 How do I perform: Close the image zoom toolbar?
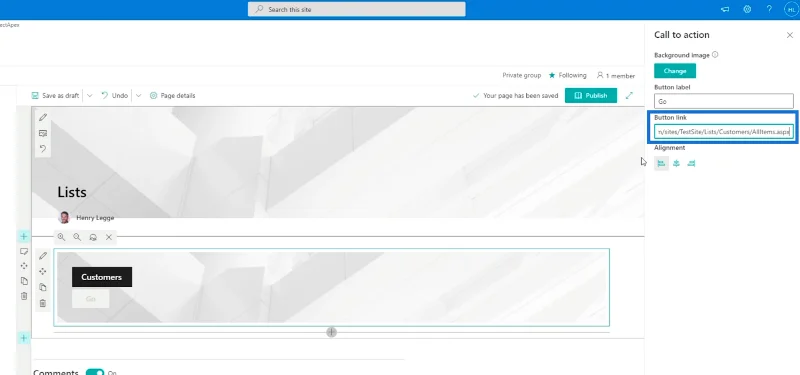[109, 237]
